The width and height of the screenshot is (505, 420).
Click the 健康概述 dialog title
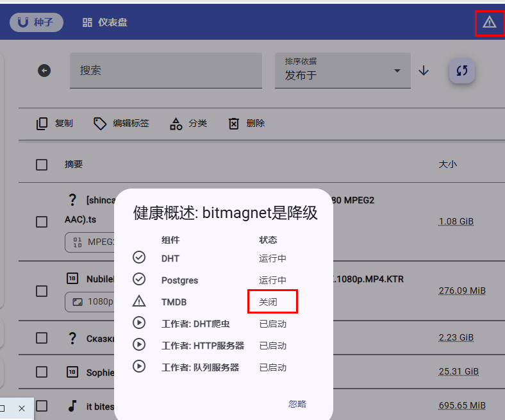[226, 213]
